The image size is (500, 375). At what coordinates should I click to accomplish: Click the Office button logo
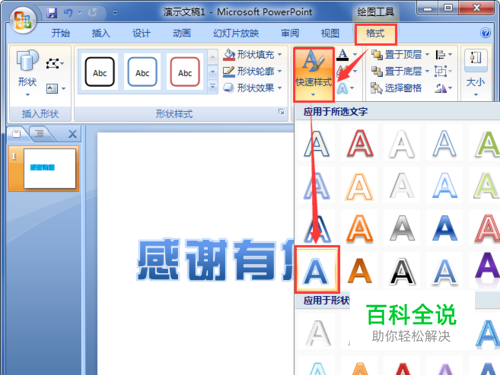click(x=22, y=19)
